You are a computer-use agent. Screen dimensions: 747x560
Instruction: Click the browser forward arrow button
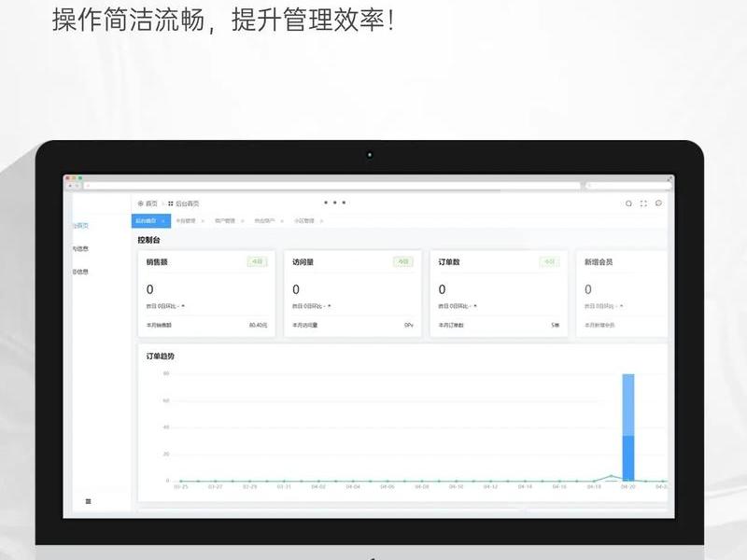point(77,186)
